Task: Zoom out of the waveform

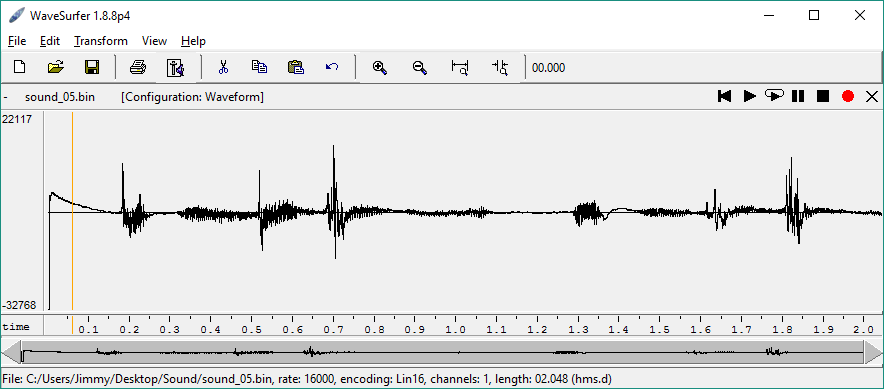Action: (419, 68)
